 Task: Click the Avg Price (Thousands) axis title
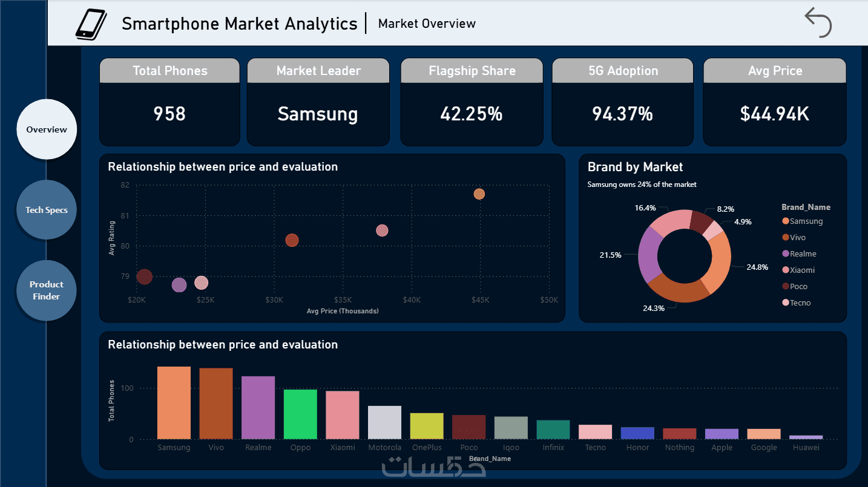pos(343,311)
